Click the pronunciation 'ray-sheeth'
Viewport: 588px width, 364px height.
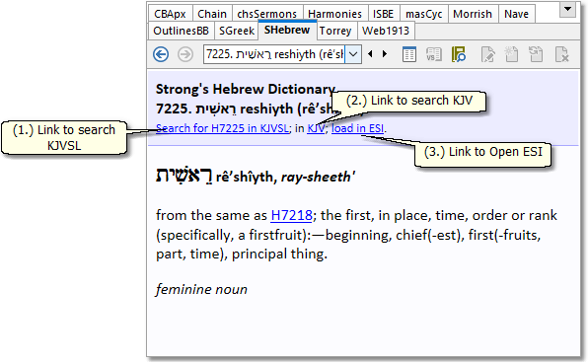click(x=318, y=177)
